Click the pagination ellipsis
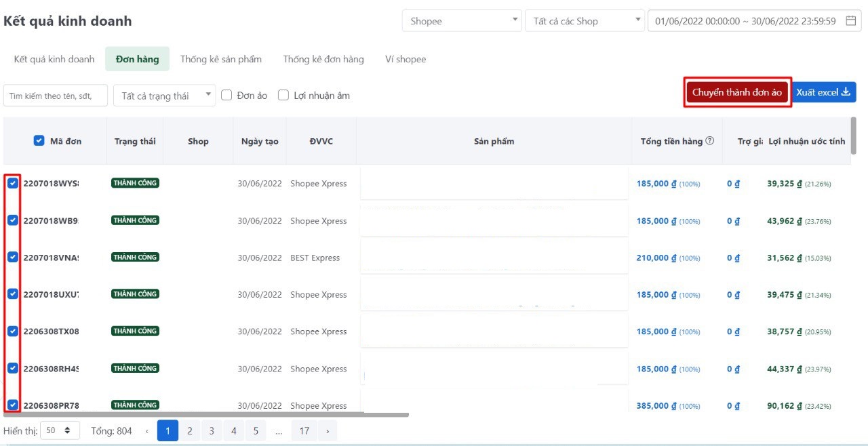This screenshot has height=446, width=868. [279, 430]
